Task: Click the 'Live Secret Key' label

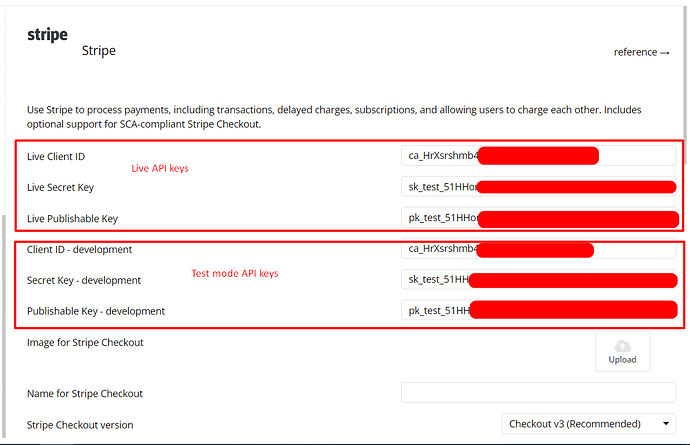Action: click(x=60, y=188)
